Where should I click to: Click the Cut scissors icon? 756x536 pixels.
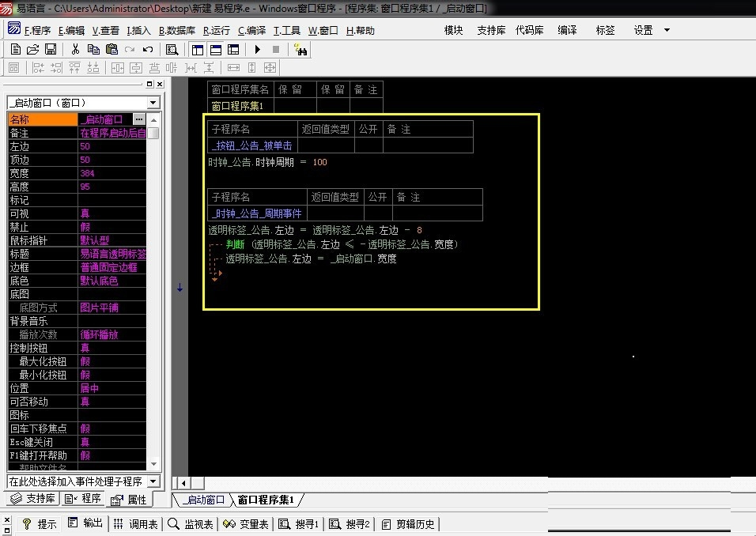tap(75, 50)
